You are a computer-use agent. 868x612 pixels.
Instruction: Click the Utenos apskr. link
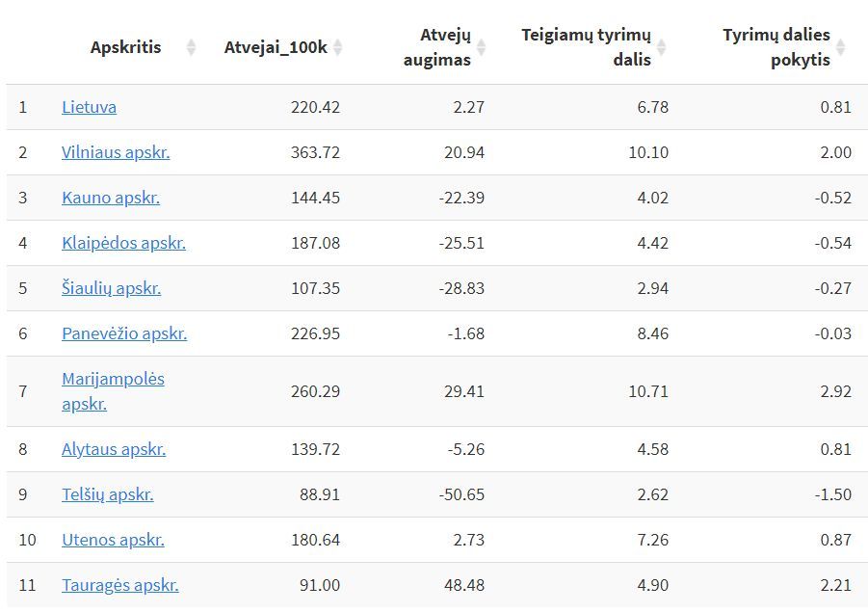(x=113, y=540)
